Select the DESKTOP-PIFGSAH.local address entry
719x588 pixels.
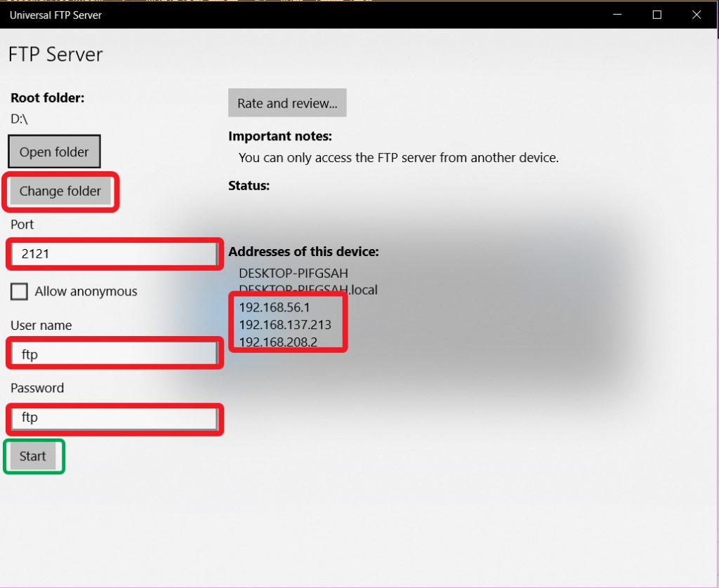[308, 289]
